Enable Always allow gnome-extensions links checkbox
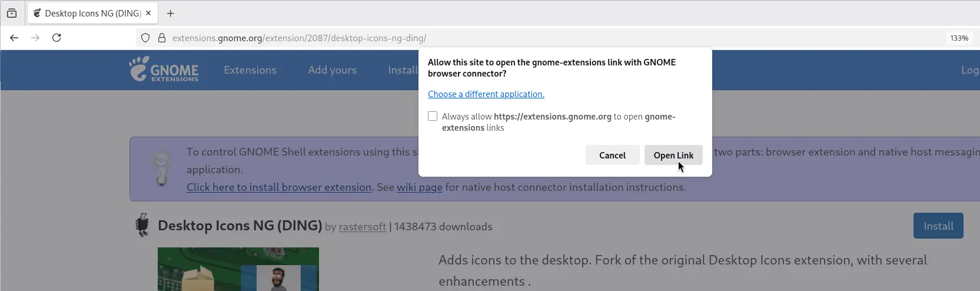 pos(433,116)
